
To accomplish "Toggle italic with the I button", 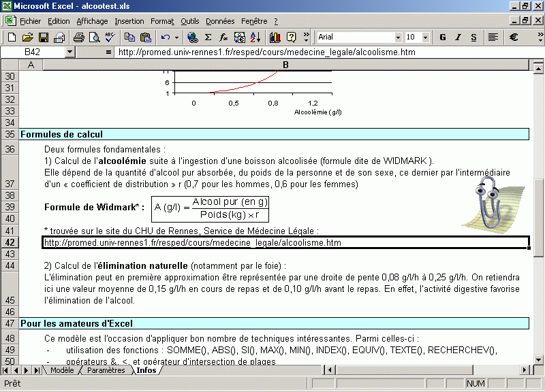I will click(x=458, y=37).
